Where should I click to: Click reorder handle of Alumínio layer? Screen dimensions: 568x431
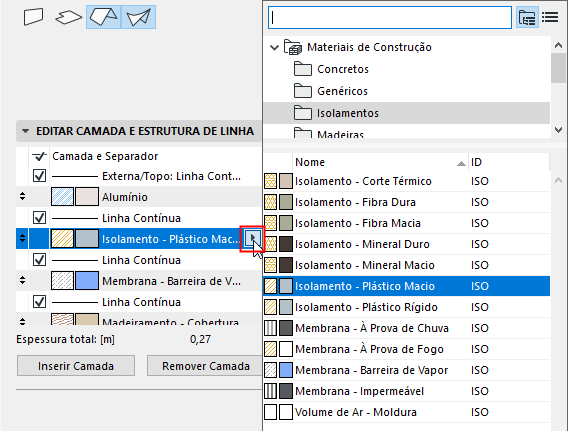22,196
